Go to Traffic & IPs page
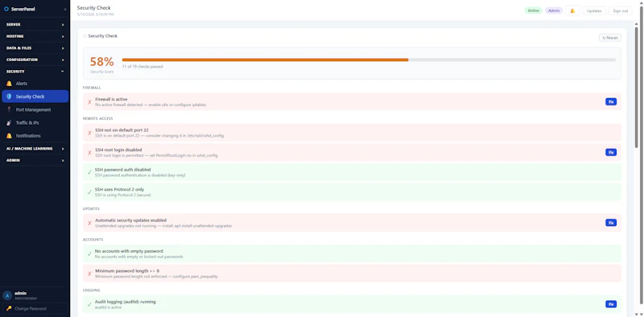This screenshot has height=317, width=644. click(35, 123)
